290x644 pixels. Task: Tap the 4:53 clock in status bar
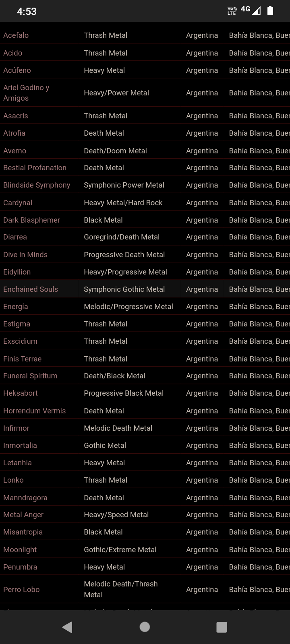pos(27,11)
